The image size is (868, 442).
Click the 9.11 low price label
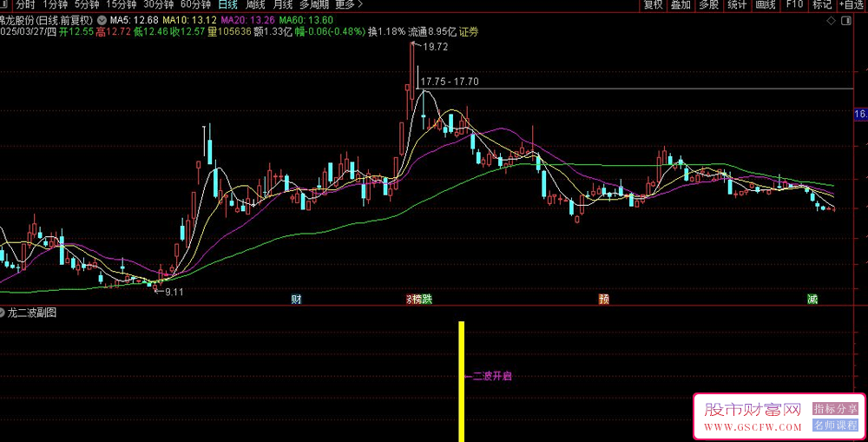pyautogui.click(x=174, y=292)
